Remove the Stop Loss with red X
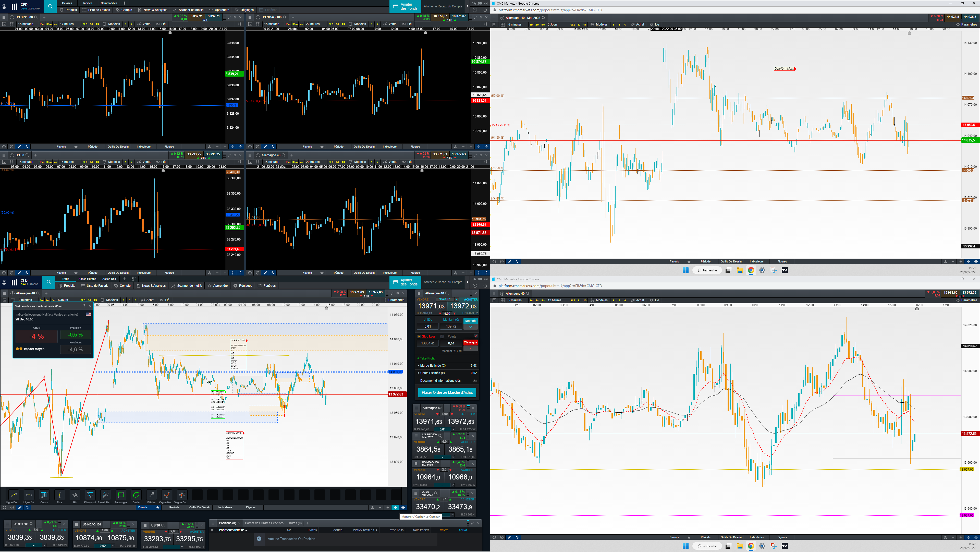The image size is (980, 552). [x=476, y=336]
